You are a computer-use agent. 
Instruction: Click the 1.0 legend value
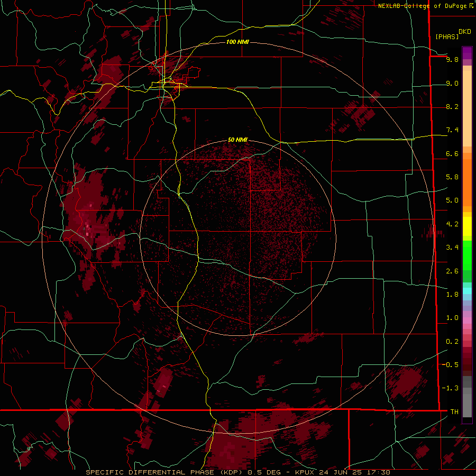[x=452, y=318]
